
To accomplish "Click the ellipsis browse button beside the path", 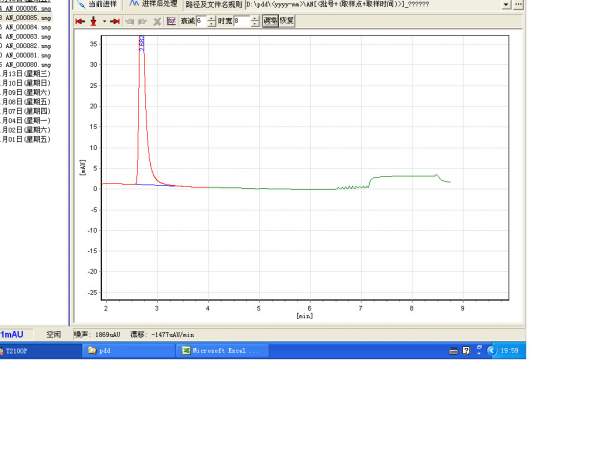I will coord(518,5).
